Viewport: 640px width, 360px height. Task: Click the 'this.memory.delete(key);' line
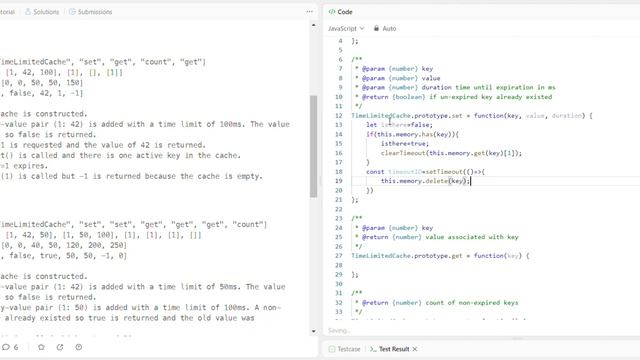425,181
